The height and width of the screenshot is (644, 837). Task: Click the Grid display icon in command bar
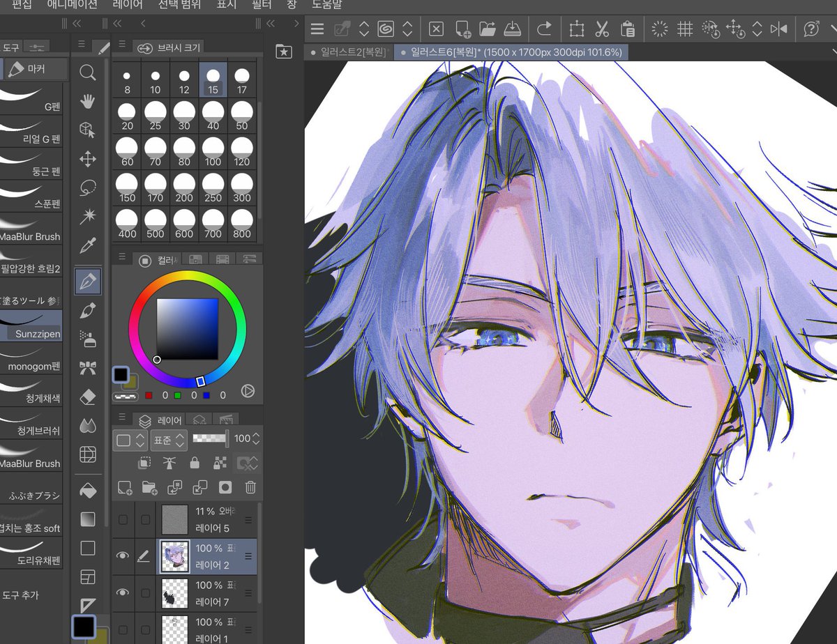pos(685,29)
